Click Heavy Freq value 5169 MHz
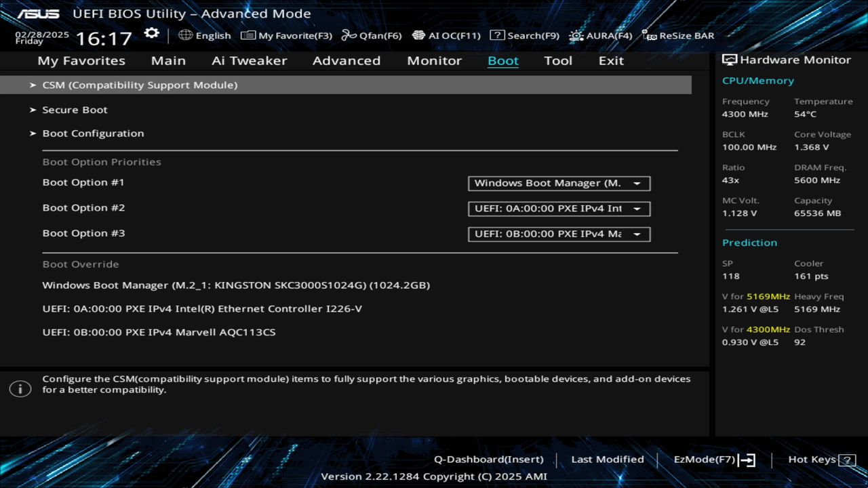868x488 pixels. [817, 310]
